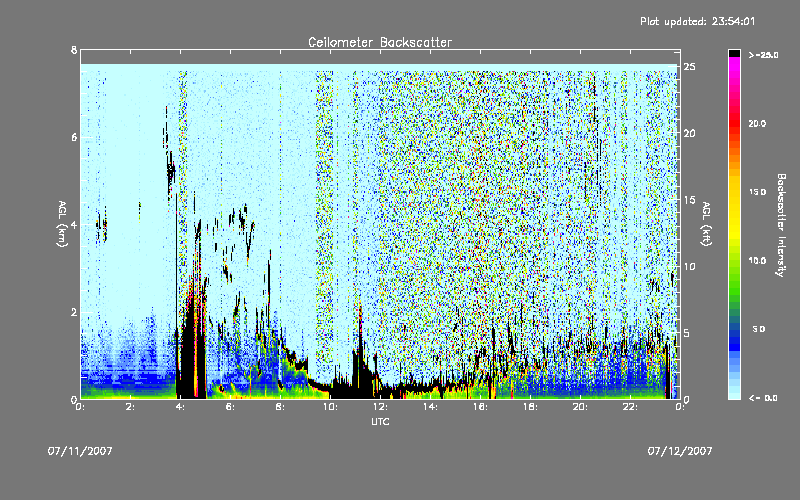Click the '20:' hour tick on UTC axis

(x=581, y=407)
